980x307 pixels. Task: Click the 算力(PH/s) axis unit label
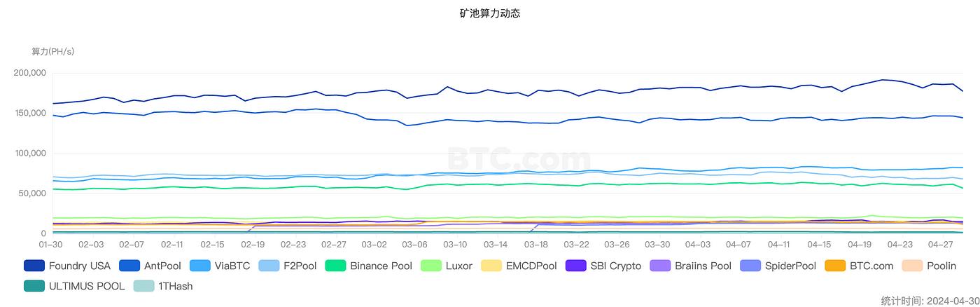coord(52,51)
